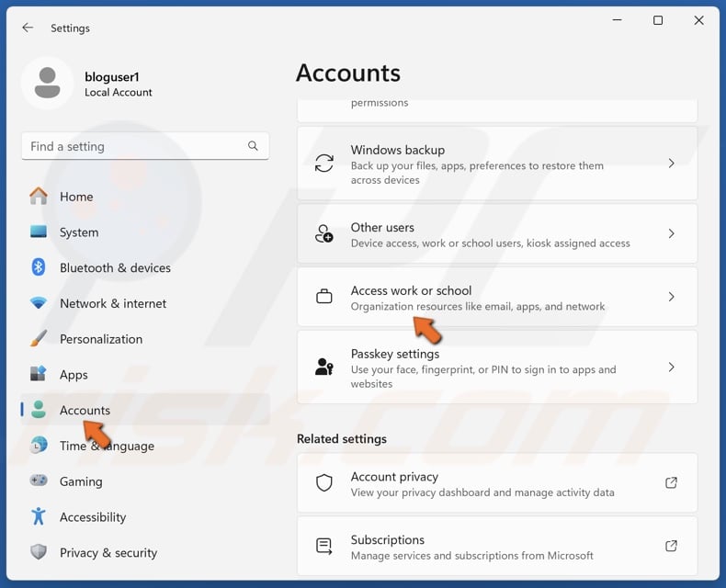Open Passkey settings title
This screenshot has width=726, height=588.
click(x=395, y=354)
